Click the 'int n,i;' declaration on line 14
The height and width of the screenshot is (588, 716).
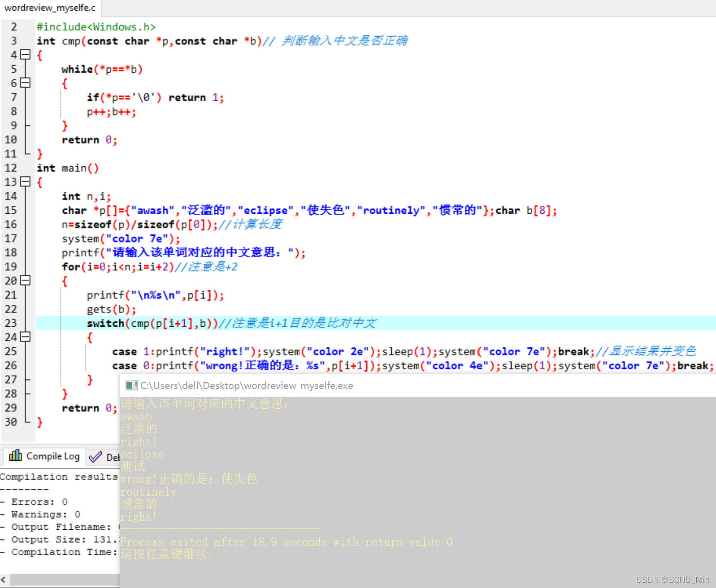(86, 196)
